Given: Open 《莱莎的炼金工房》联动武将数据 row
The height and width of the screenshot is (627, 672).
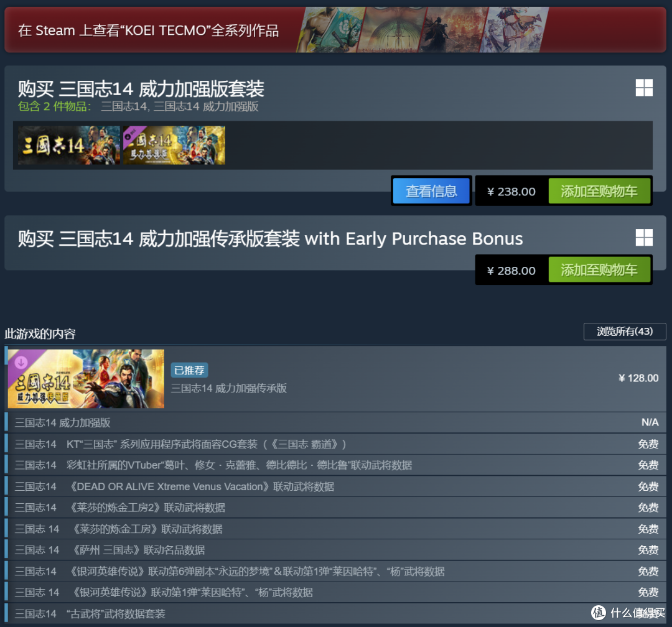Looking at the screenshot, I should click(335, 529).
